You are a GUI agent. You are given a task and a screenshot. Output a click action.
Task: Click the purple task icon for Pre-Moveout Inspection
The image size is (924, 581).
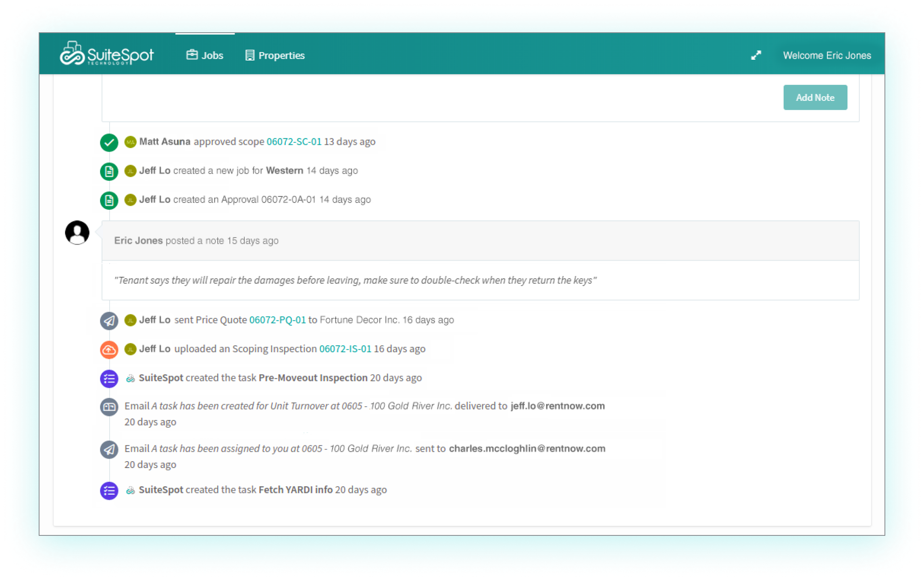pos(108,378)
